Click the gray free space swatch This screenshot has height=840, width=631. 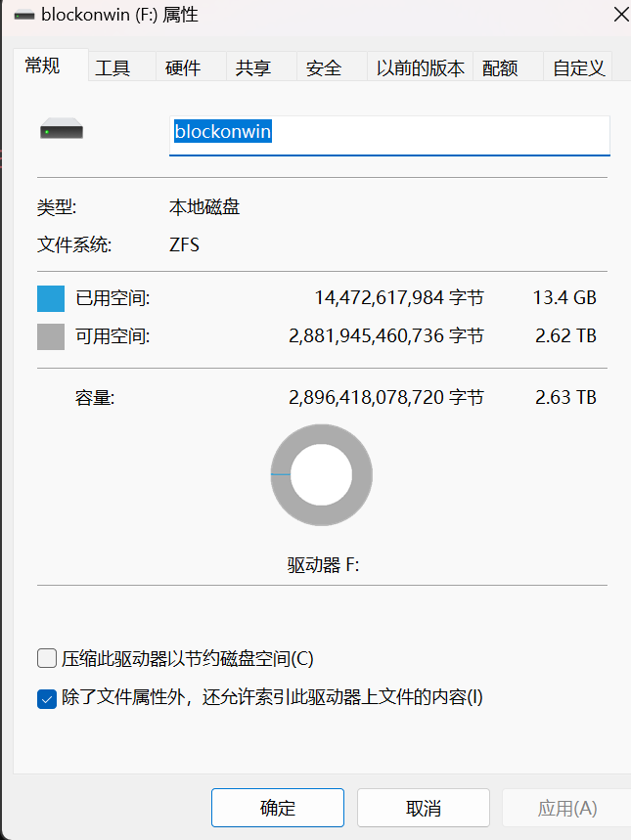[51, 336]
